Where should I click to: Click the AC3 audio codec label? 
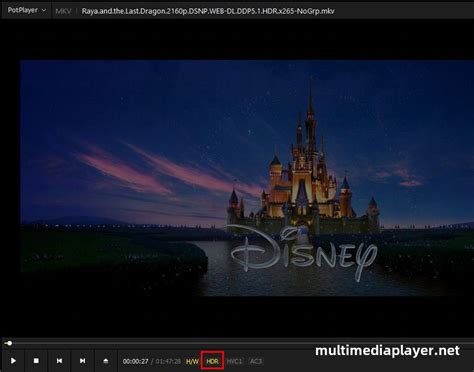(x=256, y=361)
